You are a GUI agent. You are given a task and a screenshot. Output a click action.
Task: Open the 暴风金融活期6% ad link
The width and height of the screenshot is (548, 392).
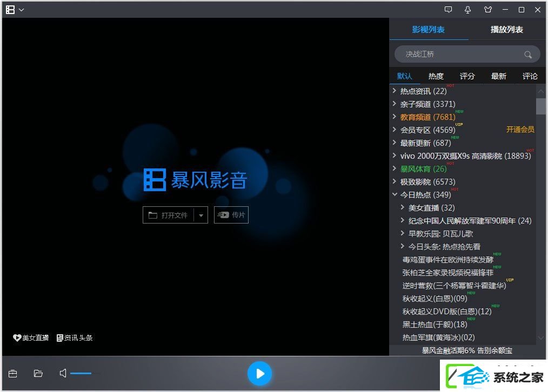[x=467, y=350]
